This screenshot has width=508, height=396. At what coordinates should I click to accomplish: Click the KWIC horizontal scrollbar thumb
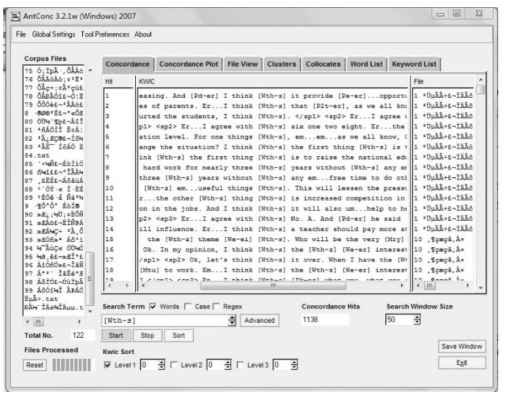point(273,285)
